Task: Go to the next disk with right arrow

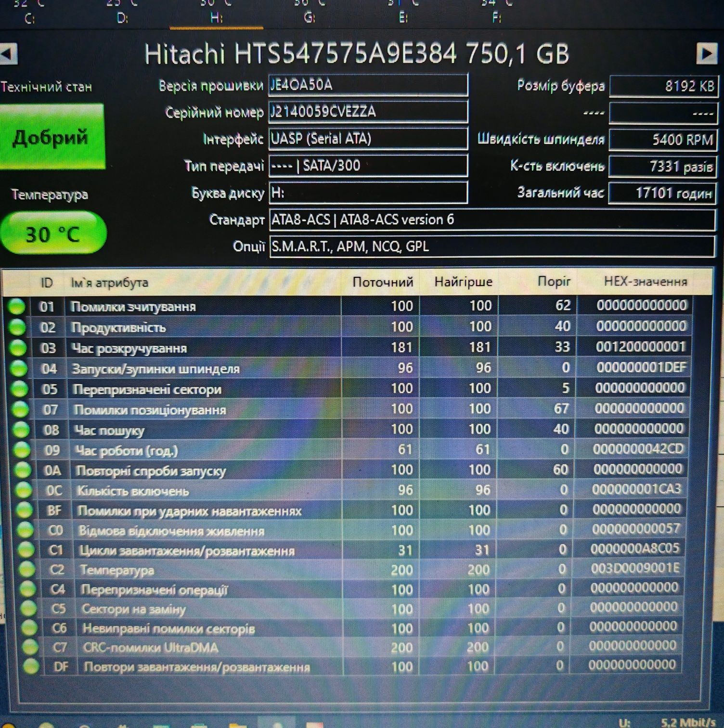Action: [706, 53]
